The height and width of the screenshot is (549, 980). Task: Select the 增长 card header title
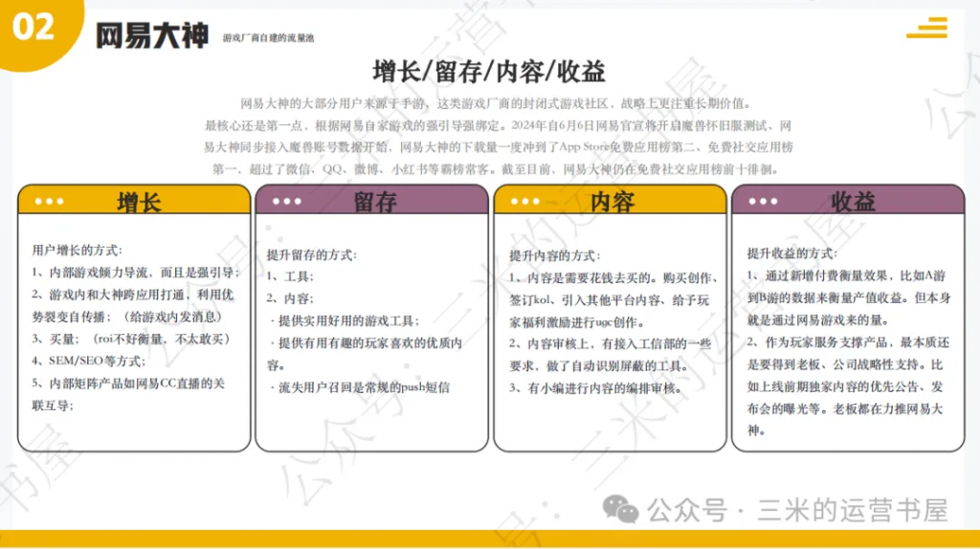140,202
